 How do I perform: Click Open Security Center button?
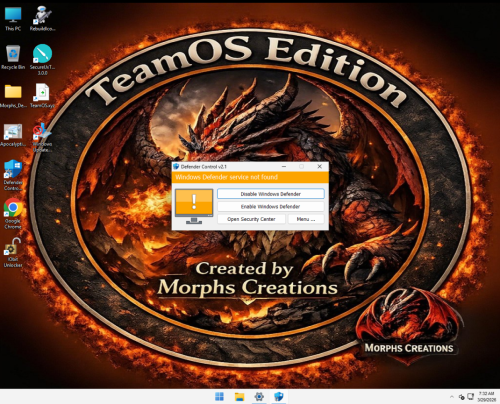coord(251,219)
